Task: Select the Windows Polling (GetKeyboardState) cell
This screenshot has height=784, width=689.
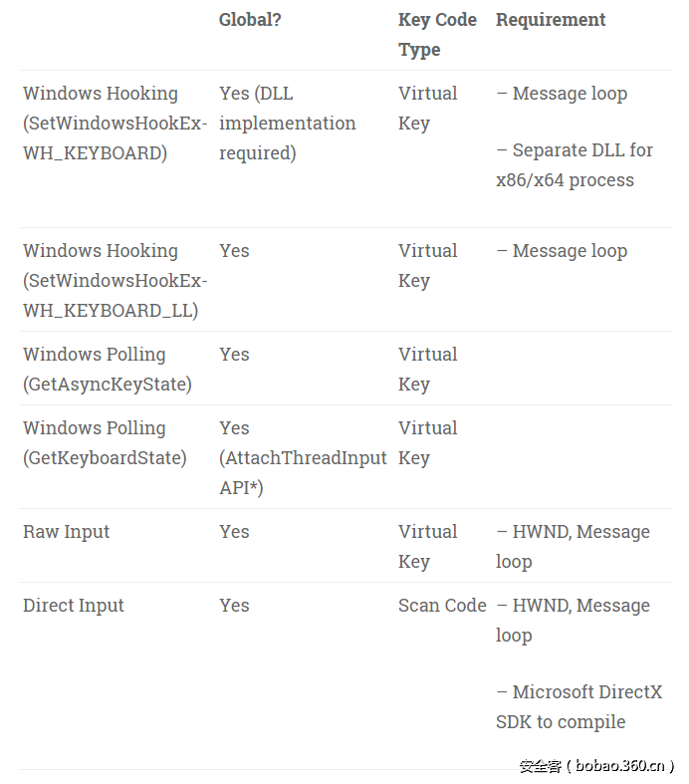Action: click(105, 443)
